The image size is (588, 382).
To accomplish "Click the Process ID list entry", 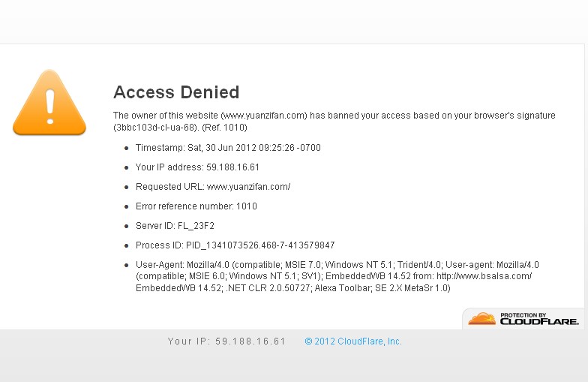I will (235, 245).
